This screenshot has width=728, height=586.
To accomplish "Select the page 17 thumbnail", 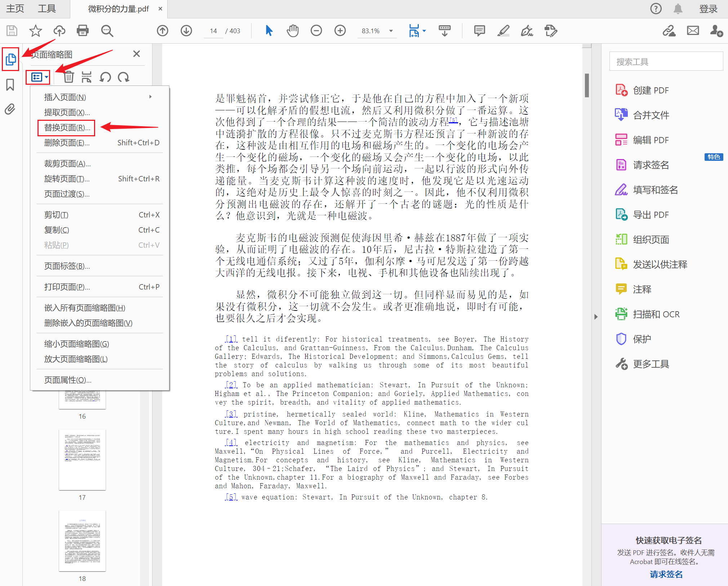I will (x=82, y=459).
